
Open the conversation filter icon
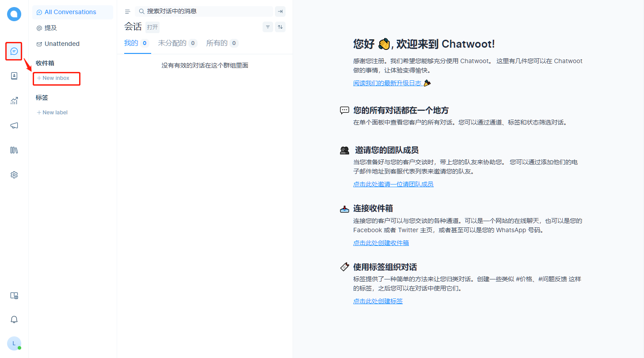click(x=267, y=27)
